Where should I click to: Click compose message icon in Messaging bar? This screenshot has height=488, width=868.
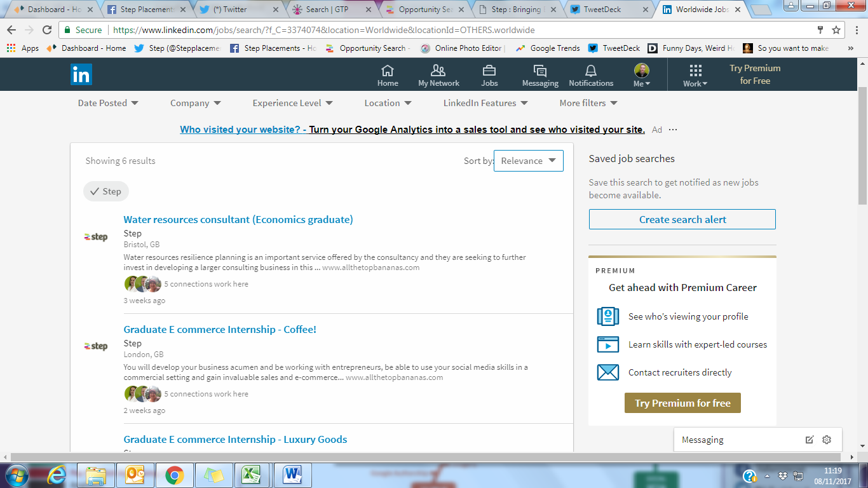coord(810,440)
